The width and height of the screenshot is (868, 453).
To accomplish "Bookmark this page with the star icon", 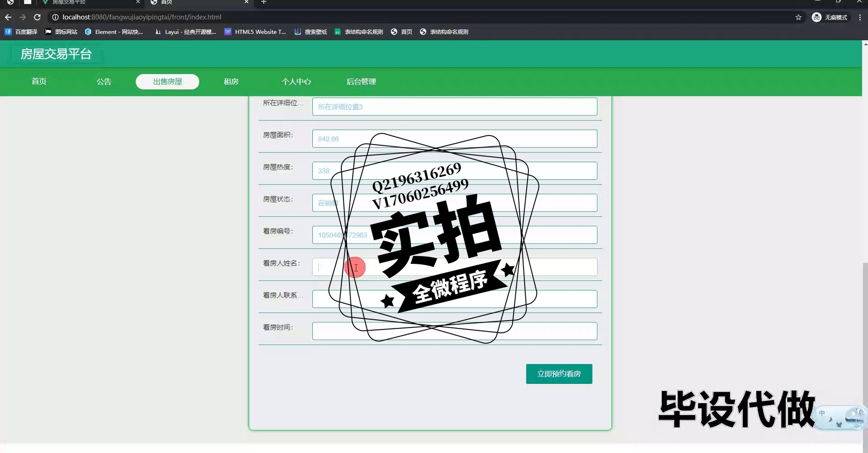I will 798,17.
